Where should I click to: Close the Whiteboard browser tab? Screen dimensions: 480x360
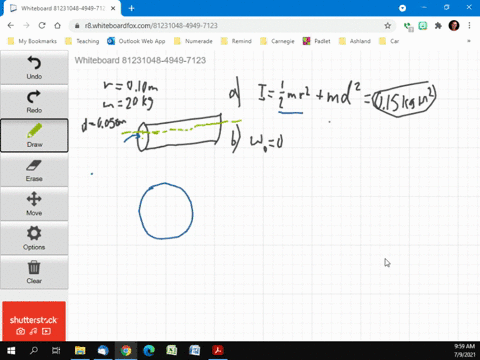click(113, 8)
